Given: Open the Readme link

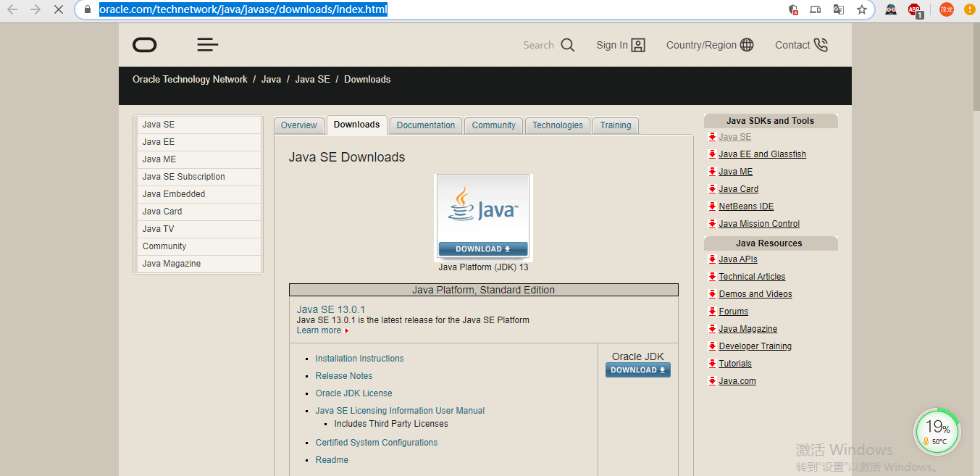Looking at the screenshot, I should click(x=332, y=460).
